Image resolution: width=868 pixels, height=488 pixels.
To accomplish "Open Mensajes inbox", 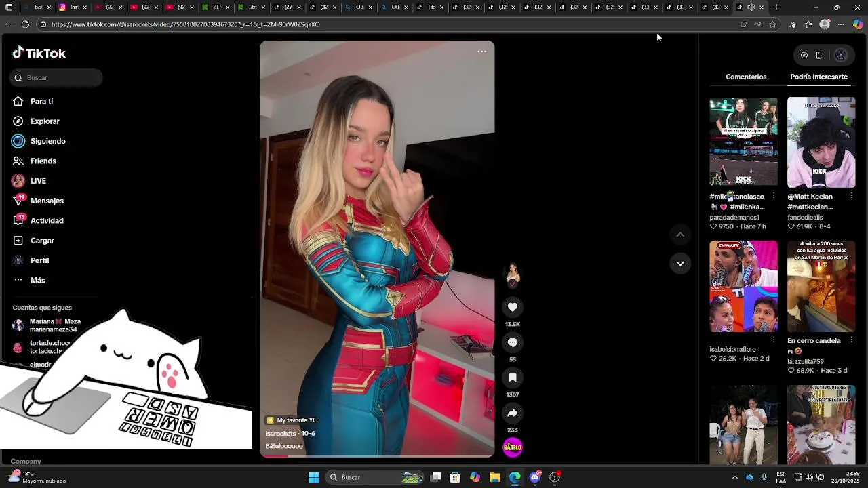I will pyautogui.click(x=38, y=201).
